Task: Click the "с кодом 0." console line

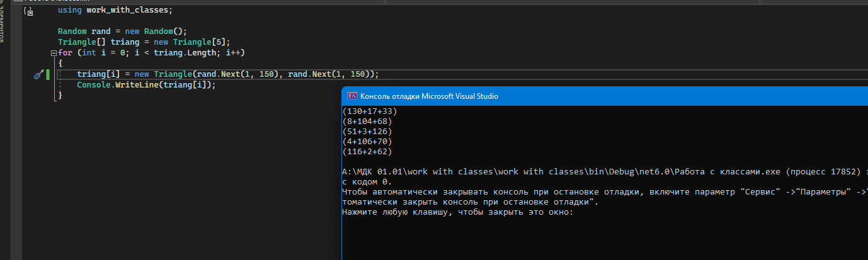Action: tap(367, 182)
